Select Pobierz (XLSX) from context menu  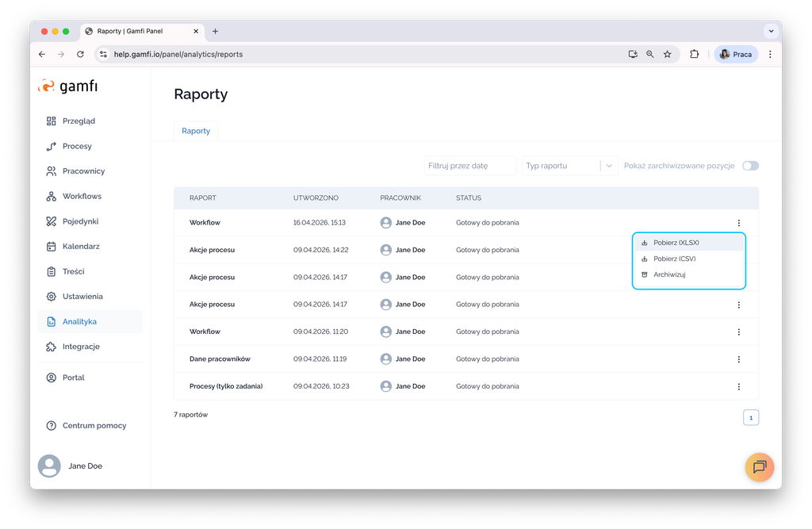click(676, 243)
